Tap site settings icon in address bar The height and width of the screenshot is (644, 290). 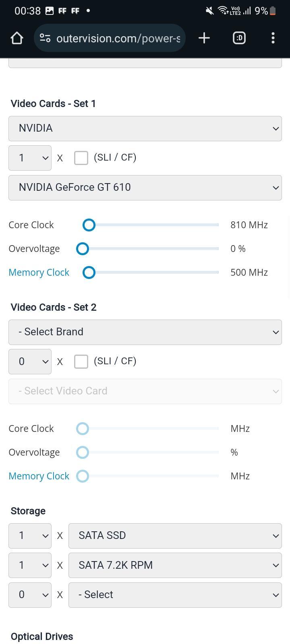tap(45, 38)
